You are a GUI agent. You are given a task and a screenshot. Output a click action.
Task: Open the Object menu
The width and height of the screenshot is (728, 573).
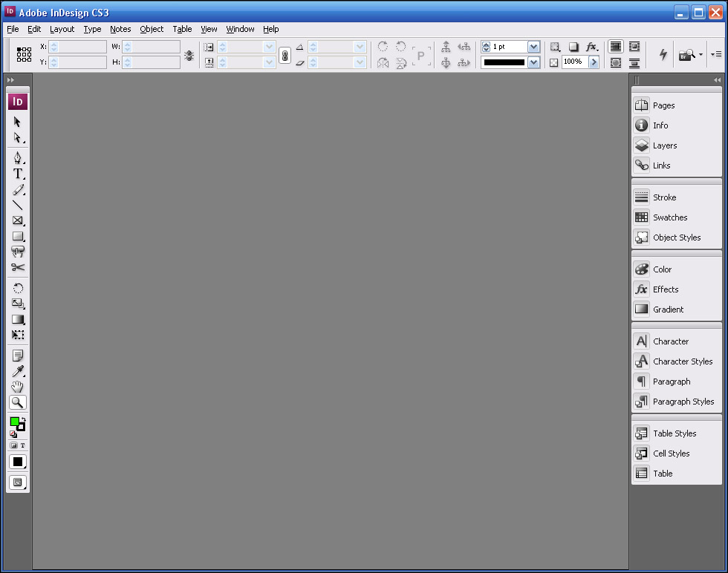coord(152,29)
